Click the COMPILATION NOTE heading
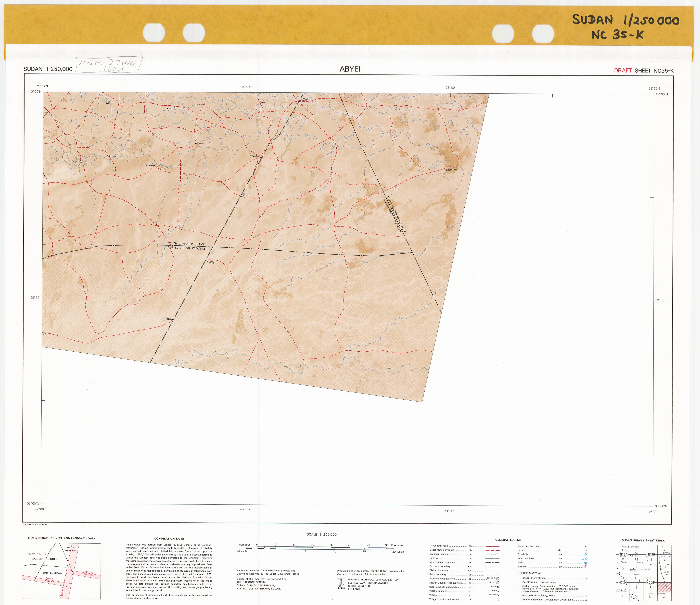The width and height of the screenshot is (700, 605). click(x=169, y=539)
